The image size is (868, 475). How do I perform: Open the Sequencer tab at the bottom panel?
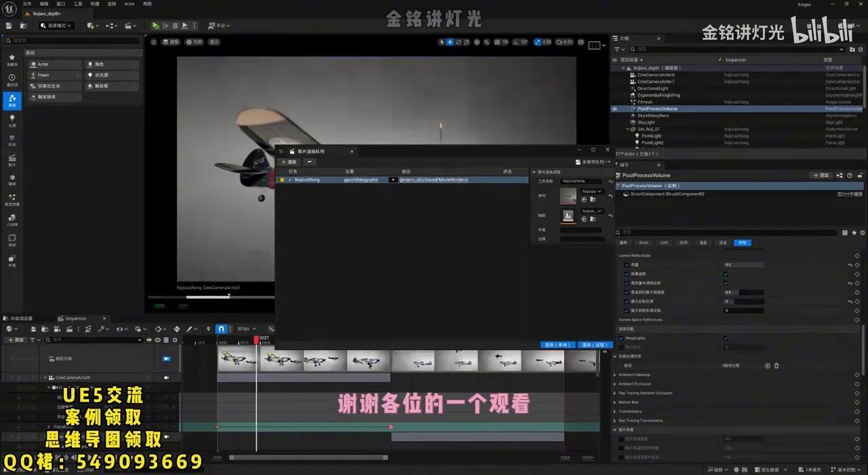75,318
